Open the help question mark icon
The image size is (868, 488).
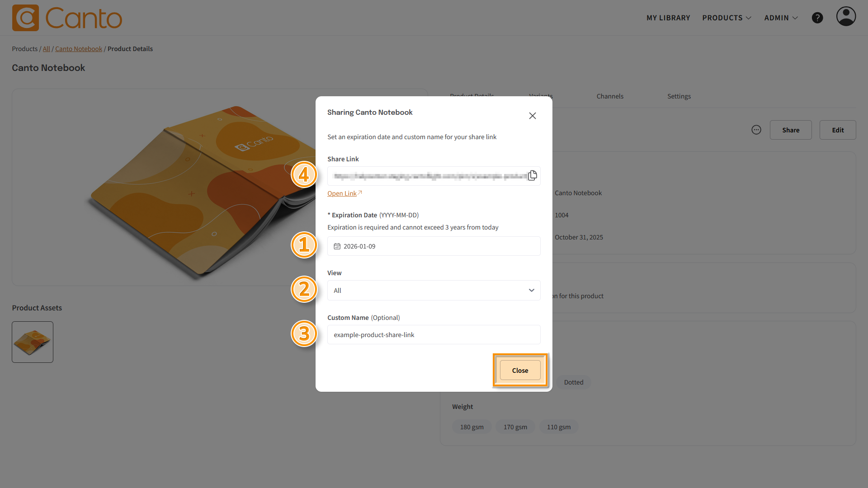click(817, 18)
